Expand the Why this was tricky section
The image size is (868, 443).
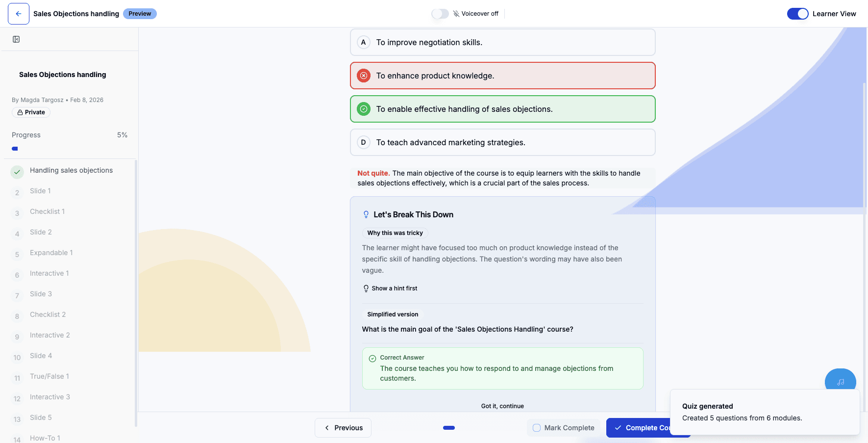tap(395, 233)
